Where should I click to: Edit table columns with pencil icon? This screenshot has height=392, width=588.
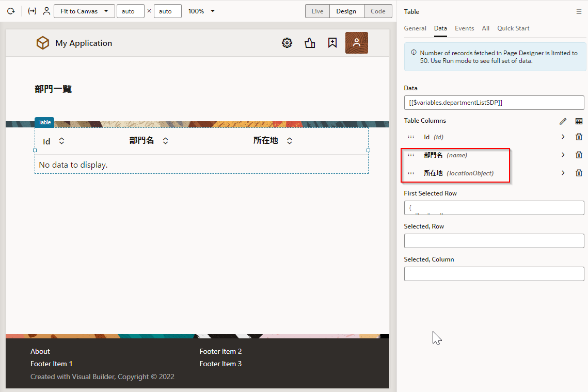click(563, 121)
